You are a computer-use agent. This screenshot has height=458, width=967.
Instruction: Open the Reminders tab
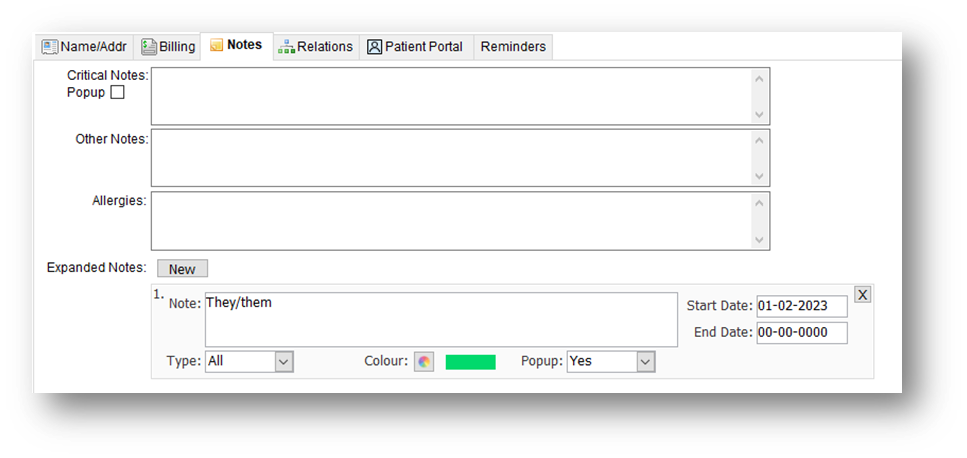513,47
